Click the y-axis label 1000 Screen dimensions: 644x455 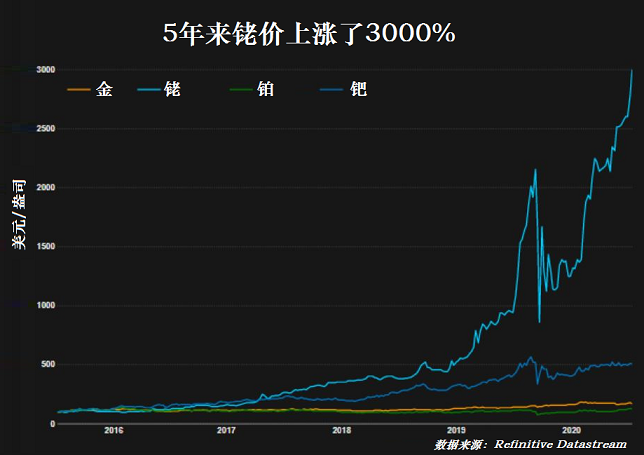[x=46, y=305]
